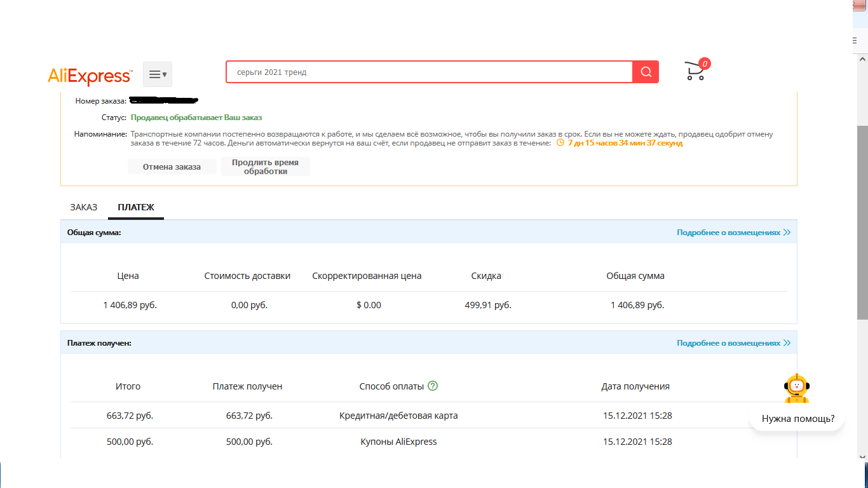868x488 pixels.
Task: Click the Номер заказа label
Action: pyautogui.click(x=100, y=101)
